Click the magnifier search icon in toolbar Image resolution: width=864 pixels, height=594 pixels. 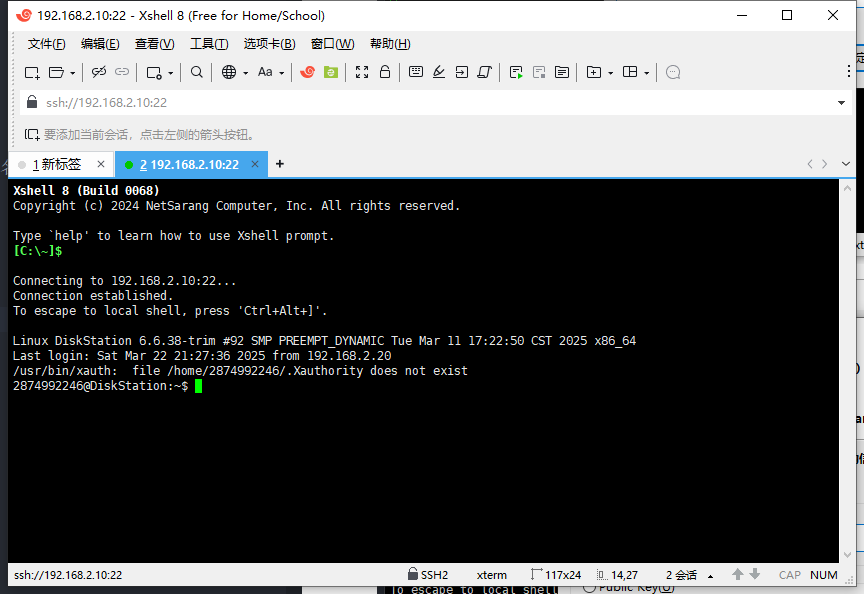197,72
